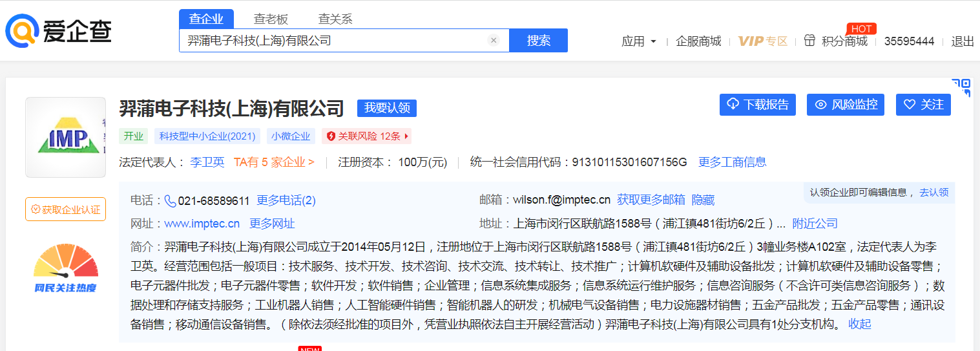Image resolution: width=980 pixels, height=351 pixels.
Task: Click 获取更多邮箱 link
Action: click(651, 200)
